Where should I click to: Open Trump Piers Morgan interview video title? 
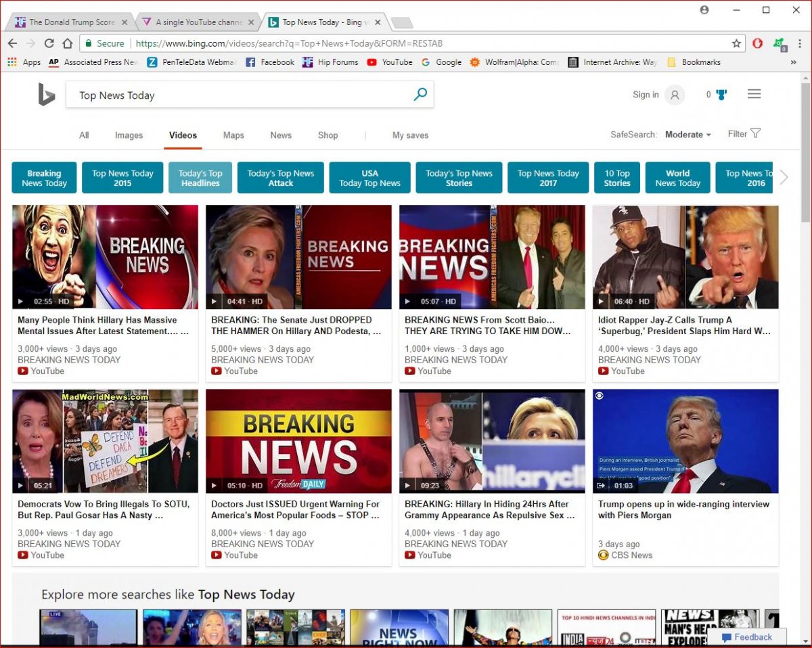(x=683, y=509)
